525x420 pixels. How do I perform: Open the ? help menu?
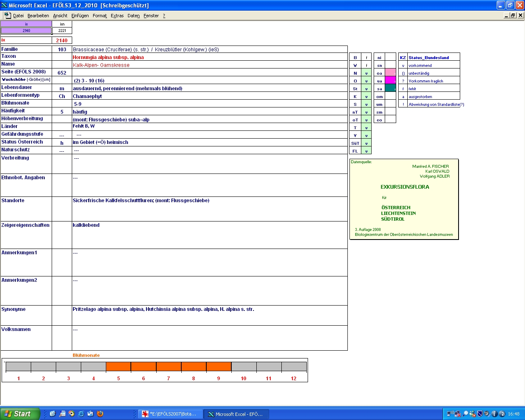pyautogui.click(x=164, y=16)
